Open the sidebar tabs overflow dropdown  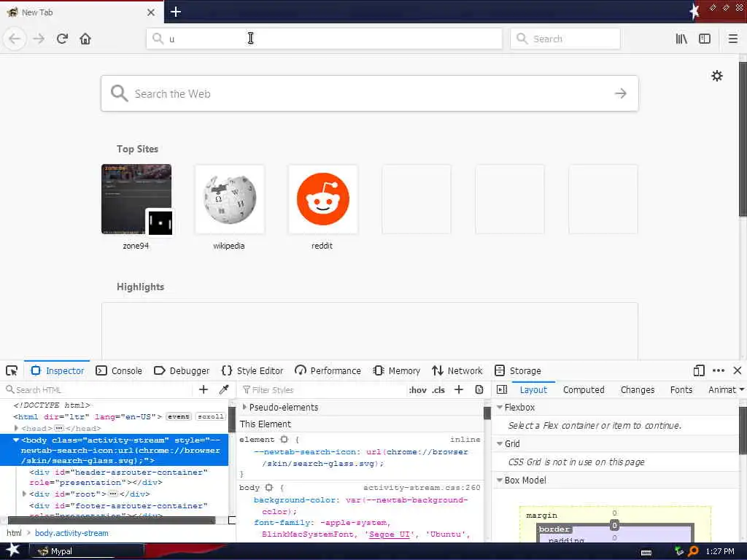tap(742, 389)
